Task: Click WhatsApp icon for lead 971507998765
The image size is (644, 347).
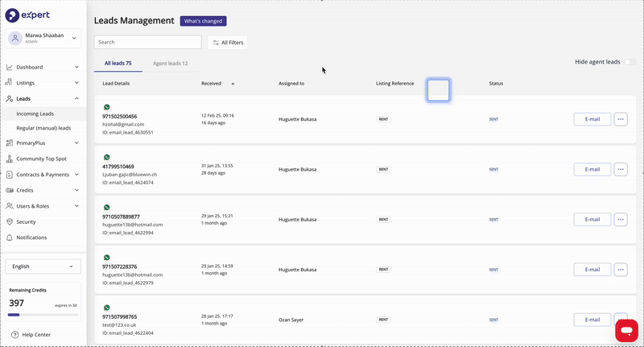Action: (x=107, y=308)
